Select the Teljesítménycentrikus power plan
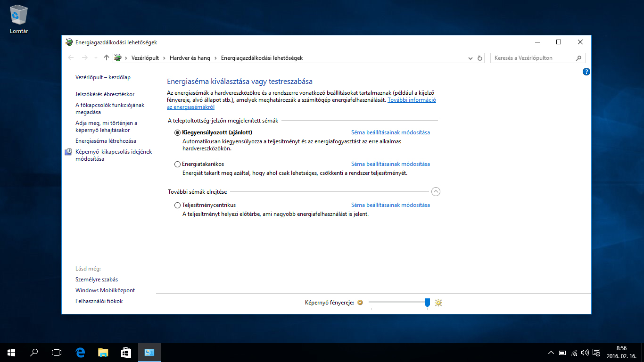Image resolution: width=644 pixels, height=362 pixels. (178, 206)
